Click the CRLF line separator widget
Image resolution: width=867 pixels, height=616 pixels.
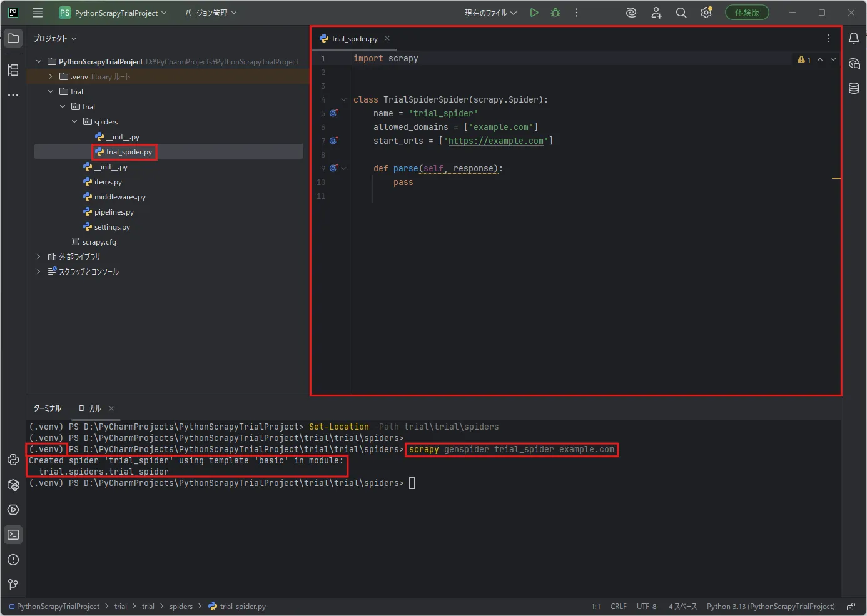pos(619,607)
